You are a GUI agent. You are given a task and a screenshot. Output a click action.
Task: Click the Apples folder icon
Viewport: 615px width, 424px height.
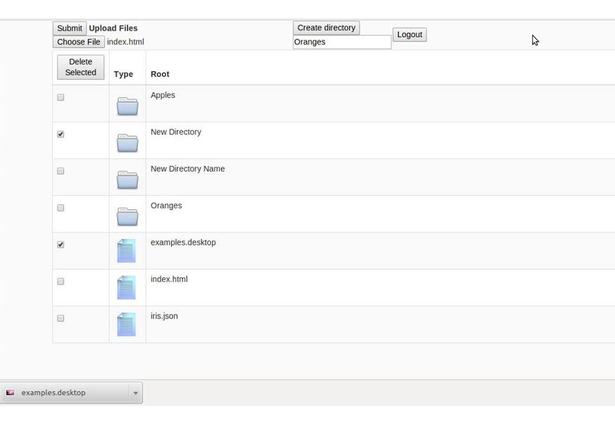pos(127,106)
